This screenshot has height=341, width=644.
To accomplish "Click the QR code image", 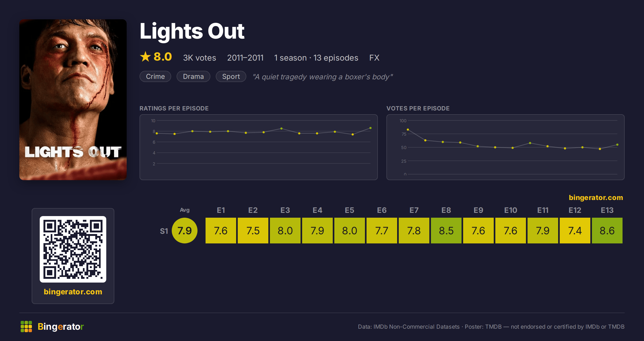I will (73, 249).
